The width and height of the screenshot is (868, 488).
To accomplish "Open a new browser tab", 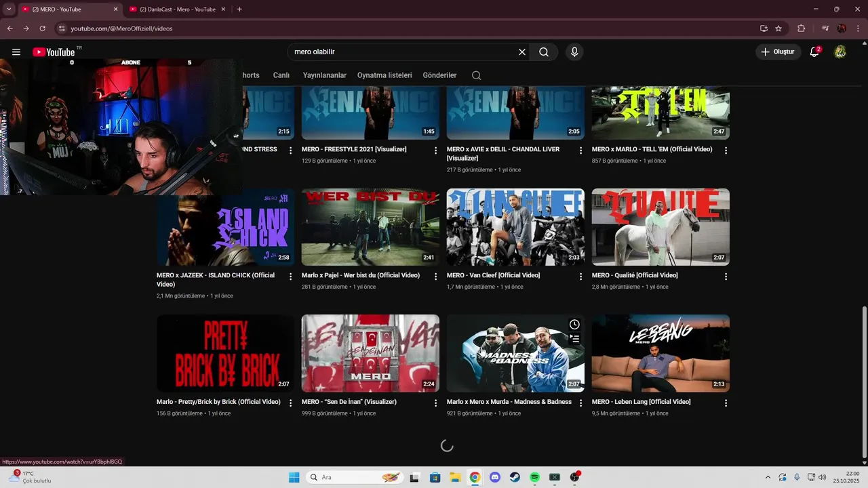I will [x=239, y=9].
